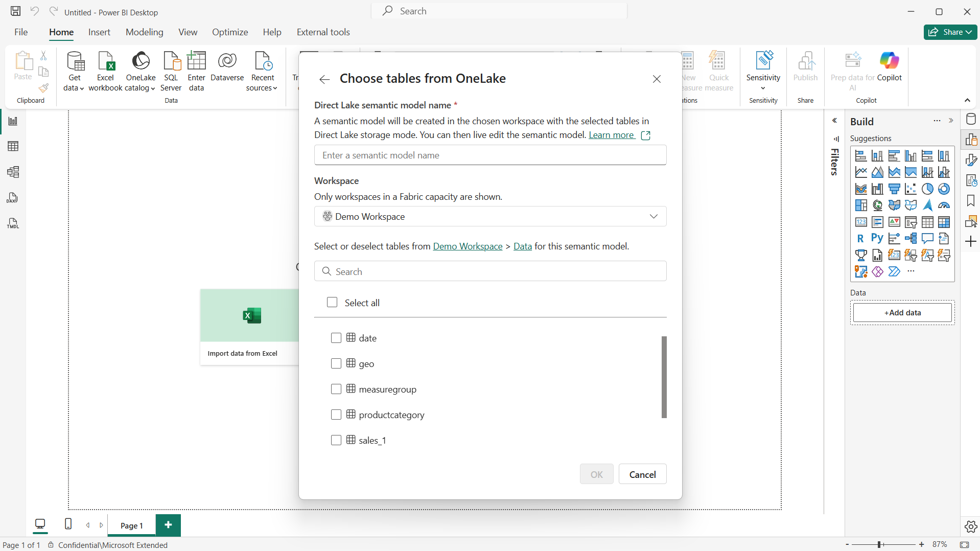Tick the date table checkbox
This screenshot has height=551, width=980.
coord(336,338)
